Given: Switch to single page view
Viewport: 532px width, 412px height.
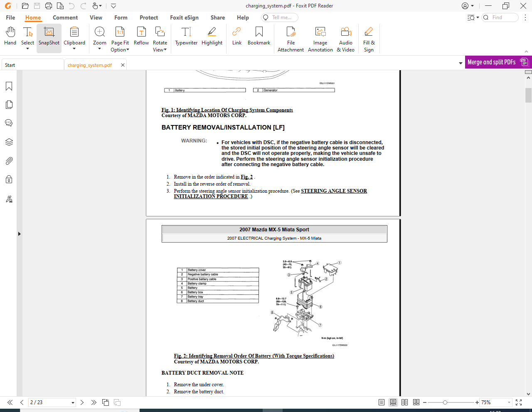Looking at the screenshot, I should [382, 402].
